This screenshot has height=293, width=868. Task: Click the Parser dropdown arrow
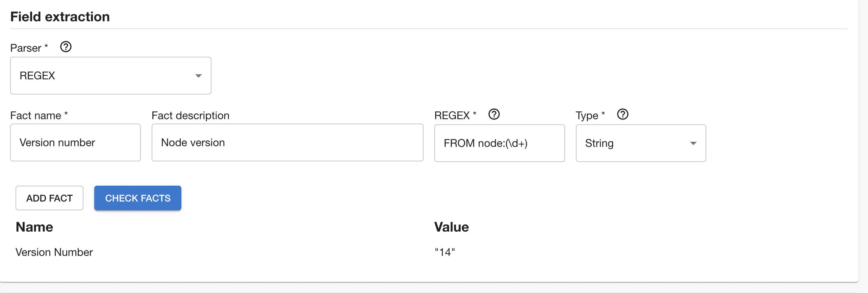tap(198, 76)
